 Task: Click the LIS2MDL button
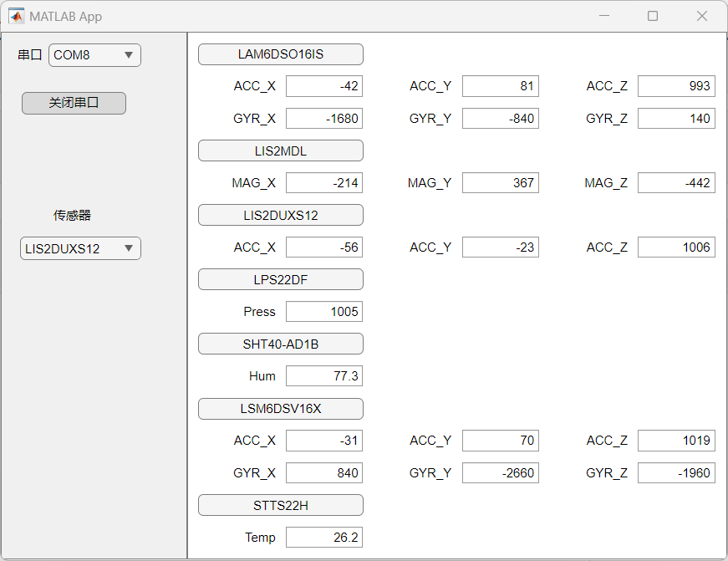click(281, 151)
